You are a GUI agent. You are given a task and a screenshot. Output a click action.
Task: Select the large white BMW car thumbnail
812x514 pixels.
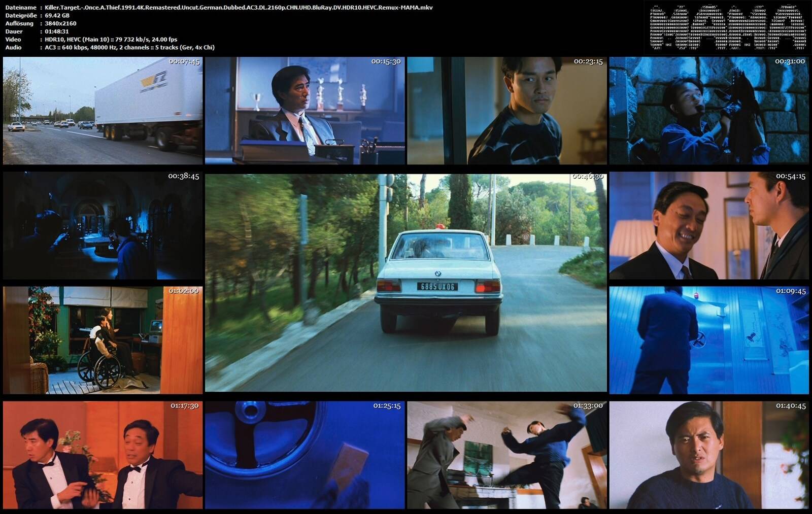click(406, 283)
